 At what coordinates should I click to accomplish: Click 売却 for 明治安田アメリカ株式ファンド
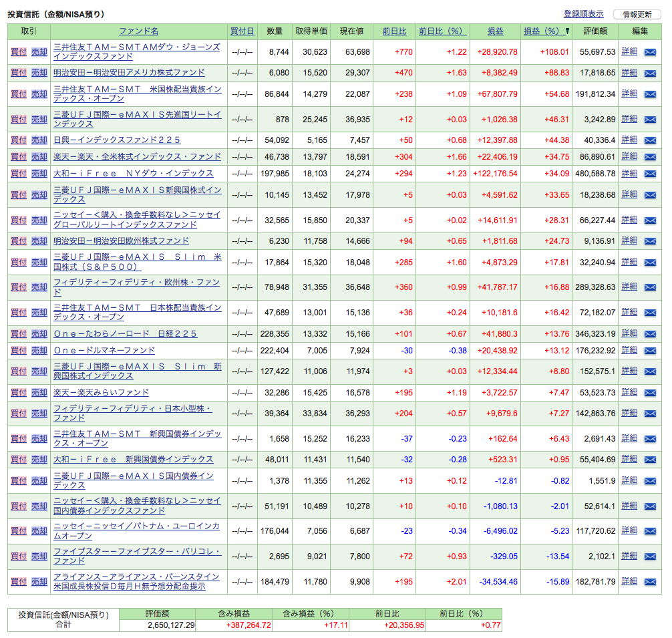pyautogui.click(x=39, y=73)
